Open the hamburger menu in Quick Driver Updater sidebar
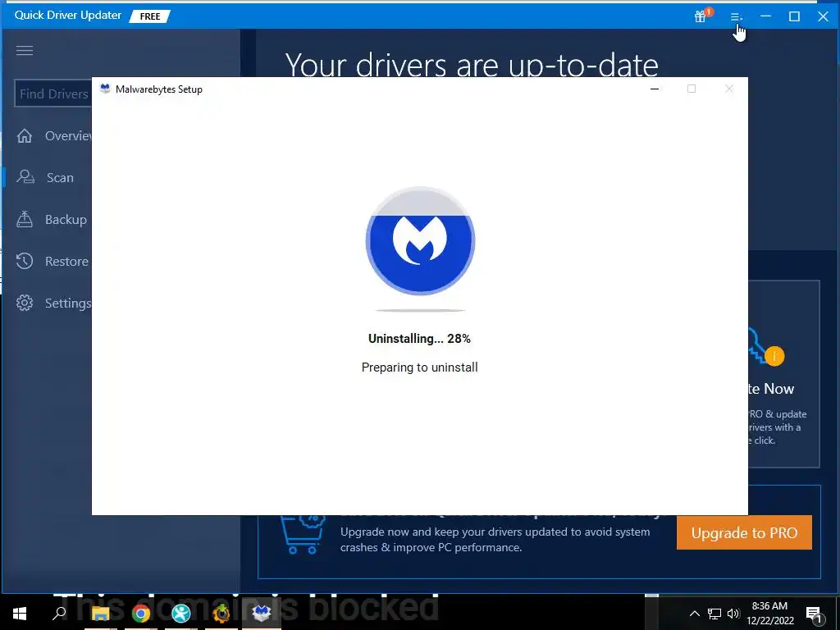840x630 pixels. point(25,50)
